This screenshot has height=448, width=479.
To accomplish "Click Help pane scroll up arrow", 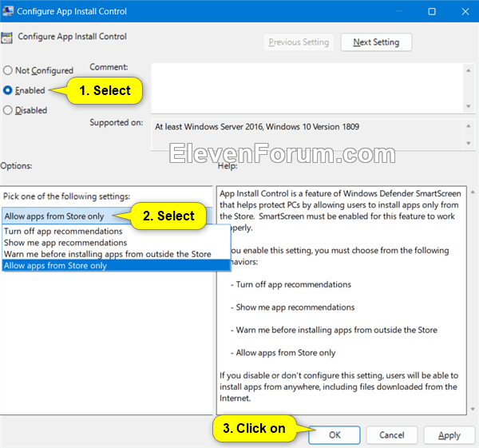I will 473,192.
